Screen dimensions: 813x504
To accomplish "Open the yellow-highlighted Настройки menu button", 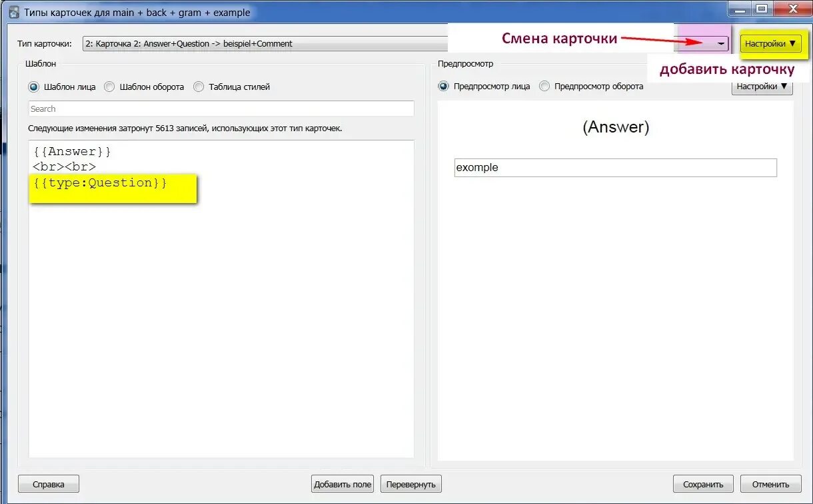I will pos(770,43).
